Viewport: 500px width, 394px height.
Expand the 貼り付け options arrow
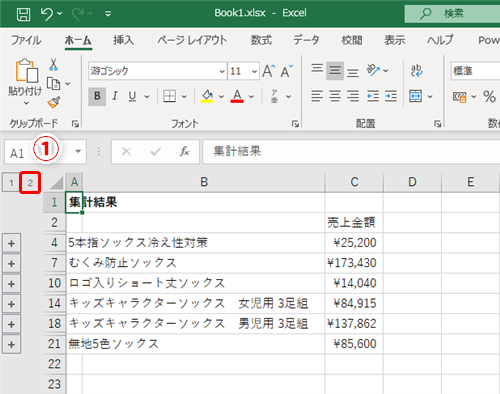26,103
